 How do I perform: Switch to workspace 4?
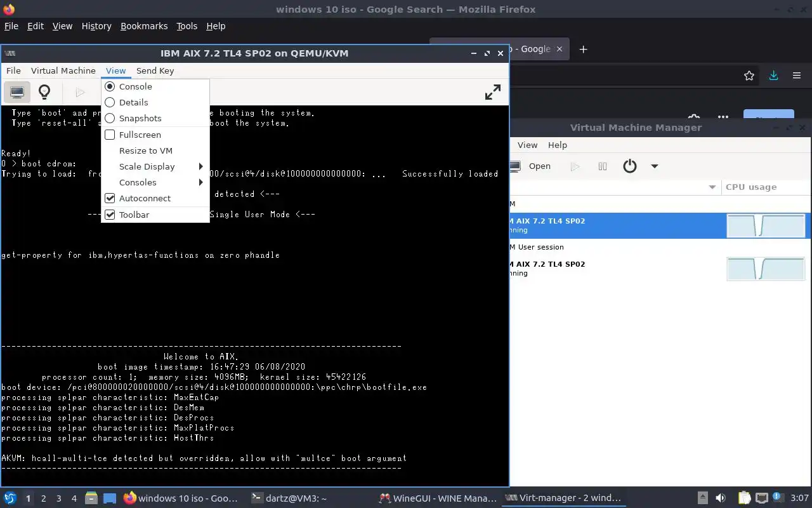point(74,498)
